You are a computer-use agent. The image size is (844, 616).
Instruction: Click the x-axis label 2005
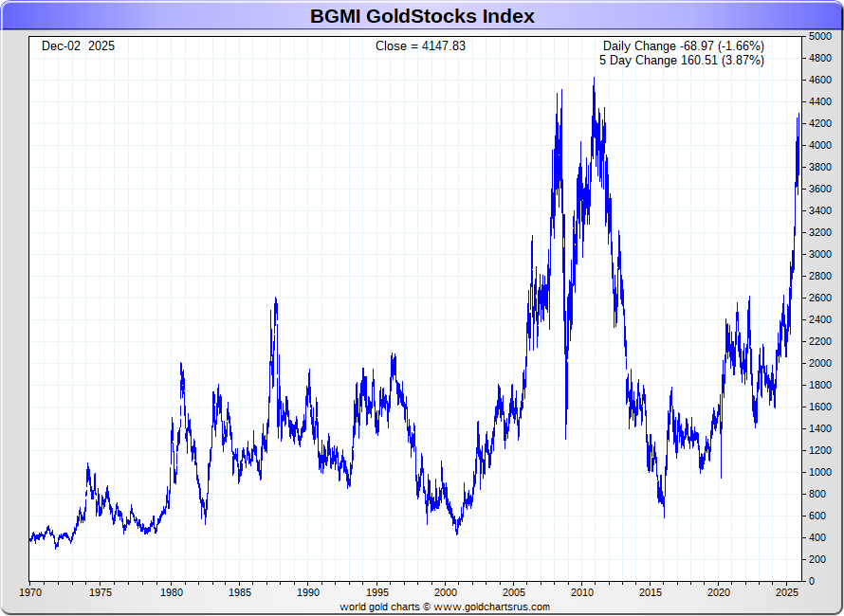[514, 593]
